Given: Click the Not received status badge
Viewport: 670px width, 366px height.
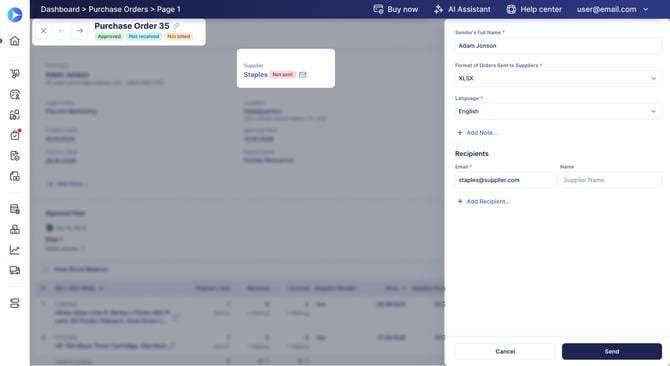Looking at the screenshot, I should coord(144,37).
